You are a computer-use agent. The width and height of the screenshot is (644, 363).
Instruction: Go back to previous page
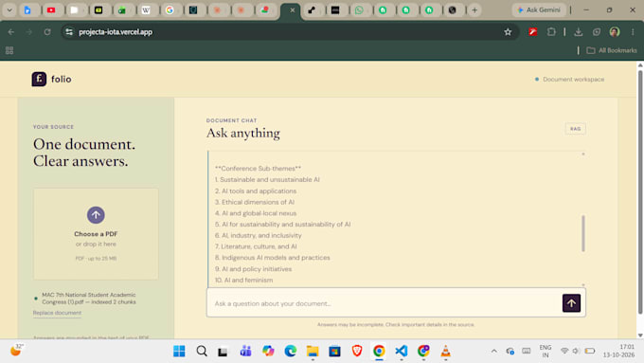[x=11, y=32]
